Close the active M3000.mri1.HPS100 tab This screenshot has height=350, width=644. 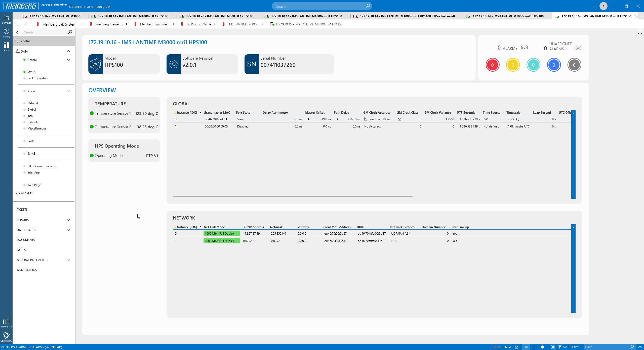click(636, 16)
